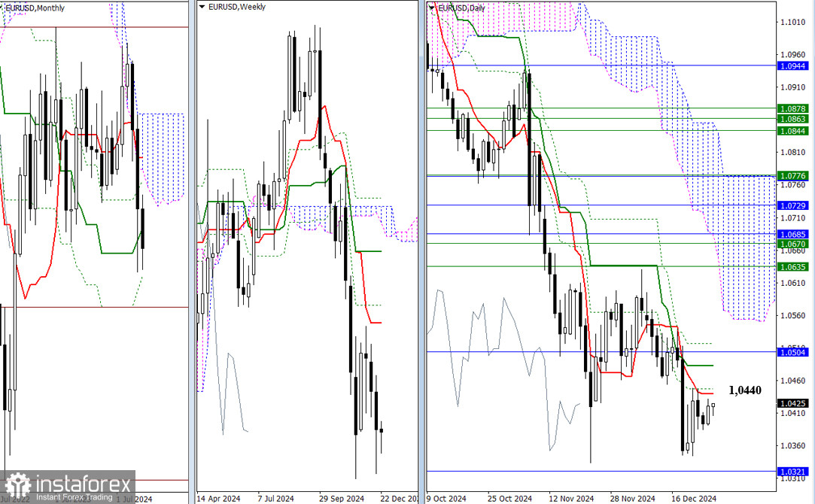The width and height of the screenshot is (815, 504).
Task: Click the 29 Sep 2024 weekly date label
Action: [342, 498]
